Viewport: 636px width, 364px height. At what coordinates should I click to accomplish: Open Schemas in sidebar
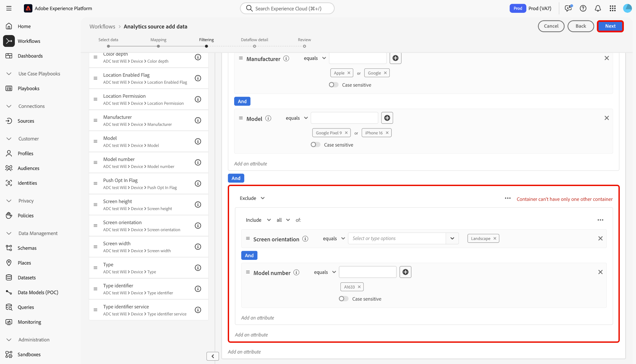27,248
